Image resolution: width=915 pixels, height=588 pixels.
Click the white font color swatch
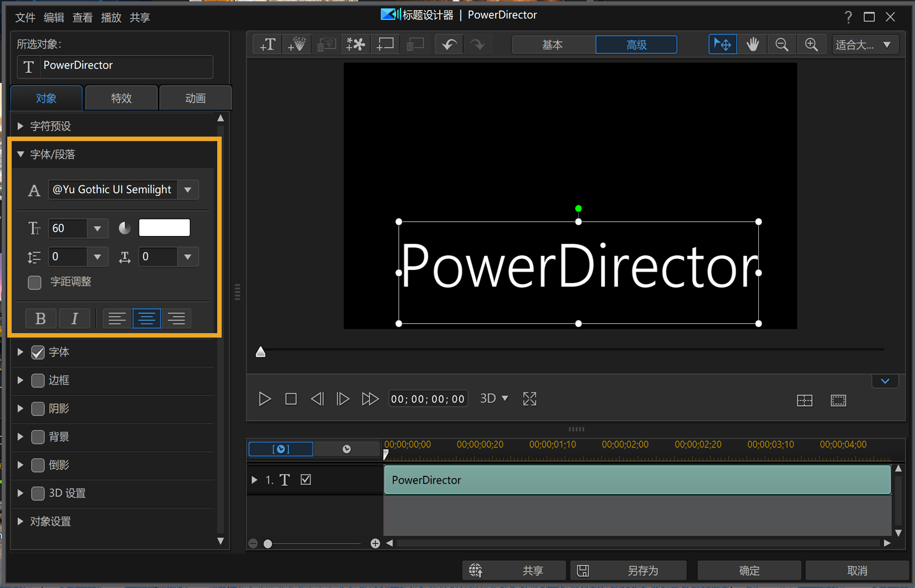pos(164,228)
